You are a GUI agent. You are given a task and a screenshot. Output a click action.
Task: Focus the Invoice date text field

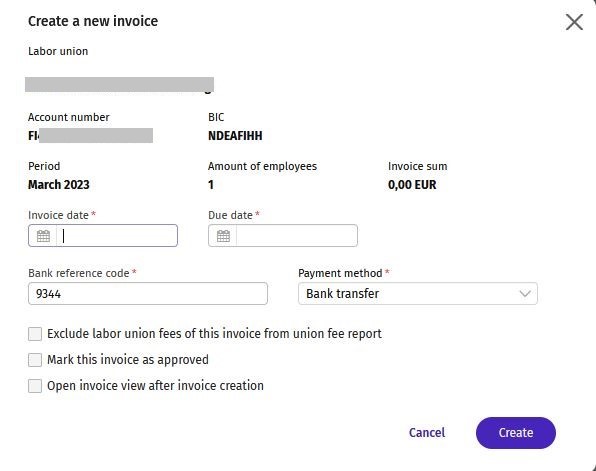click(117, 236)
